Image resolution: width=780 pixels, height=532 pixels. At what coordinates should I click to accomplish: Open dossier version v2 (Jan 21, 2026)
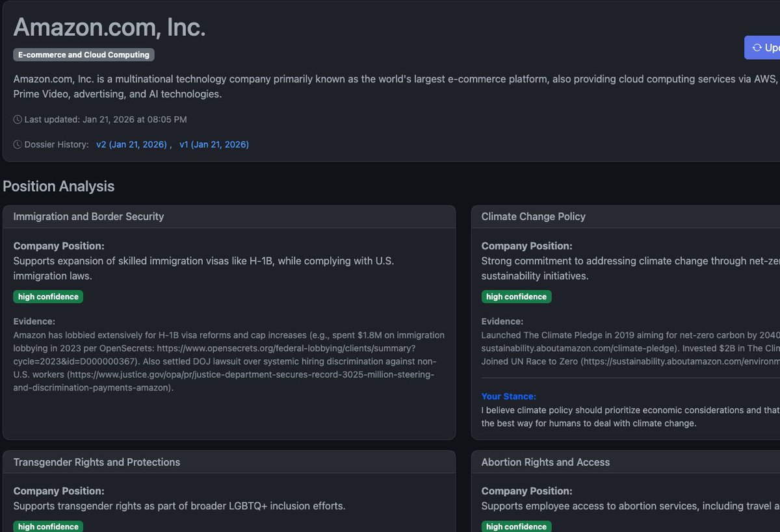tap(131, 144)
